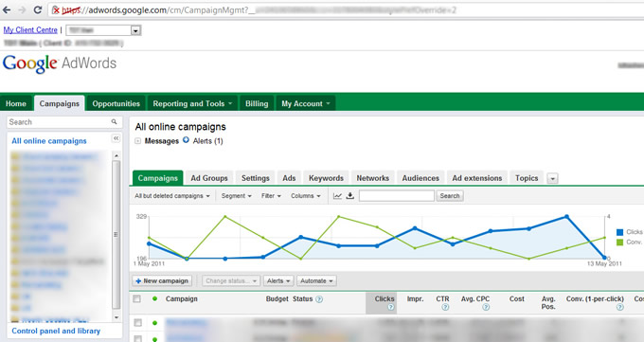Open All but deleted campaigns filter

point(172,196)
